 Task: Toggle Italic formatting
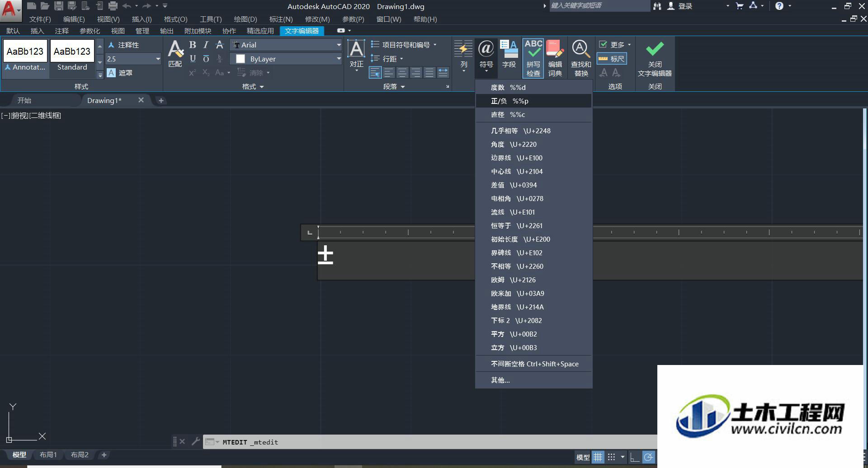point(206,45)
